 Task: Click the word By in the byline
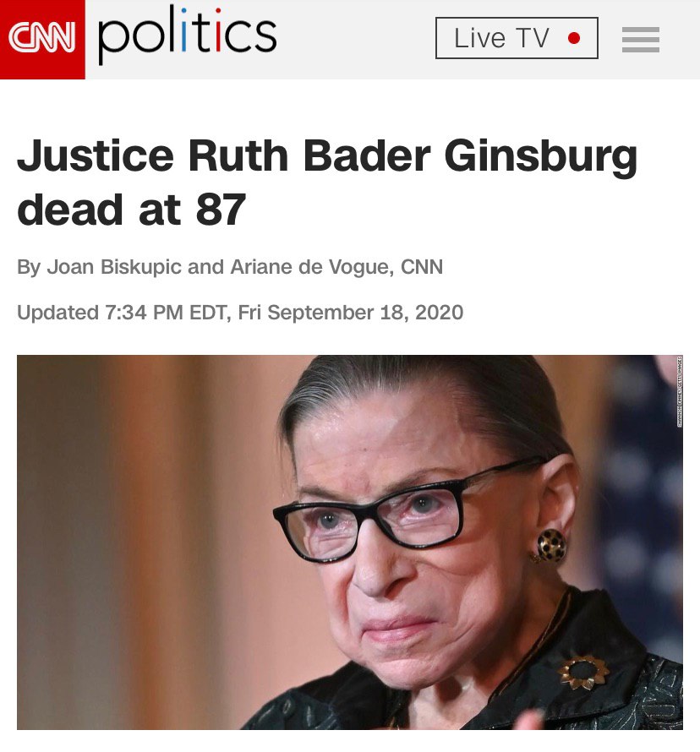coord(28,268)
